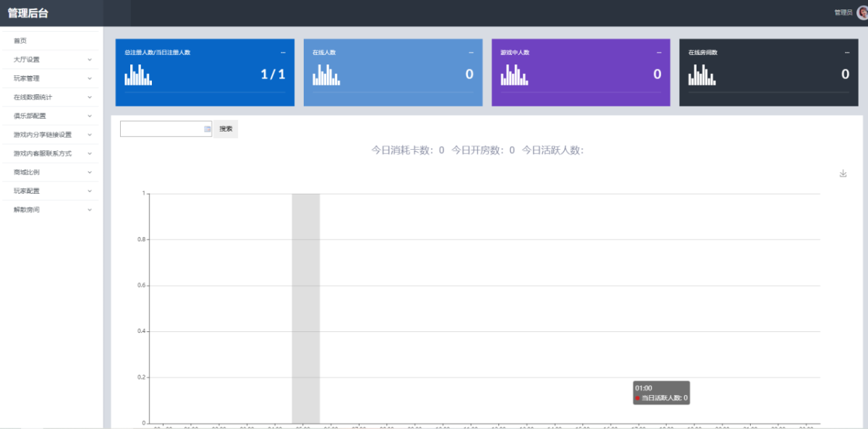Click the 今日消耗卡数 summary text
This screenshot has width=868, height=429.
[x=408, y=150]
